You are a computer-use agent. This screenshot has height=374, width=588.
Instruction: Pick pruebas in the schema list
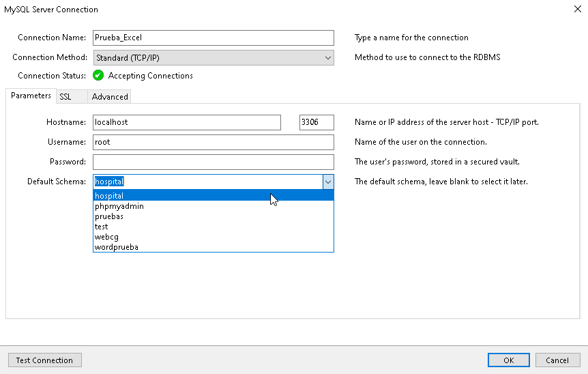coord(109,216)
